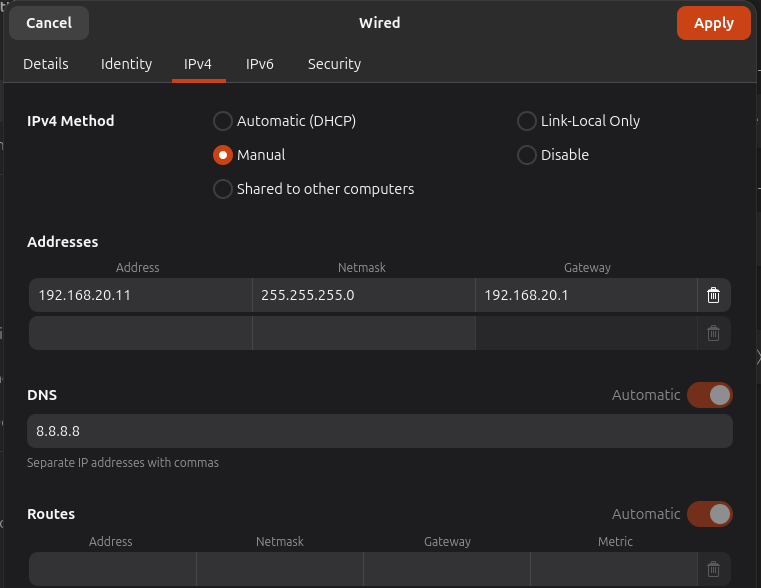The image size is (761, 588).
Task: Click the DNS field containing 8.8.8.8
Action: click(380, 431)
